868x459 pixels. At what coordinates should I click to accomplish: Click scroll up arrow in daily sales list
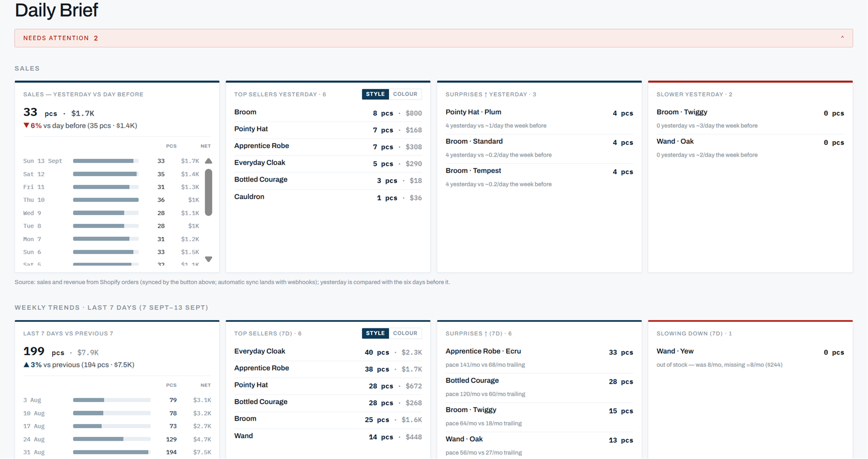208,161
